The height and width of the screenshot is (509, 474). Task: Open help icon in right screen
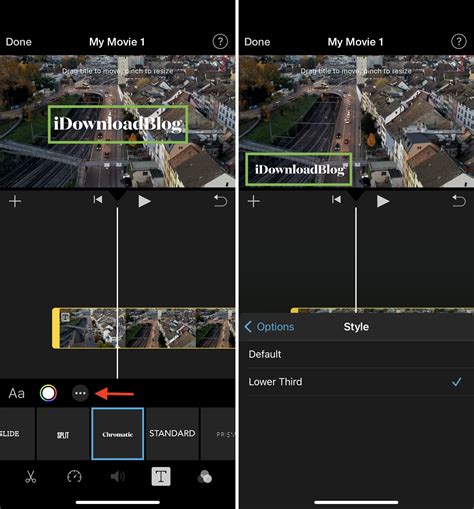pos(459,42)
